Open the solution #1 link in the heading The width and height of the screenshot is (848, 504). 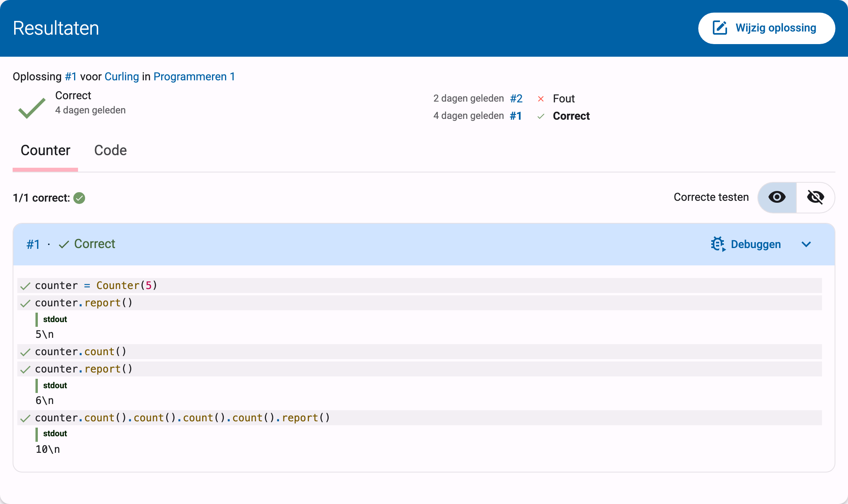tap(71, 76)
